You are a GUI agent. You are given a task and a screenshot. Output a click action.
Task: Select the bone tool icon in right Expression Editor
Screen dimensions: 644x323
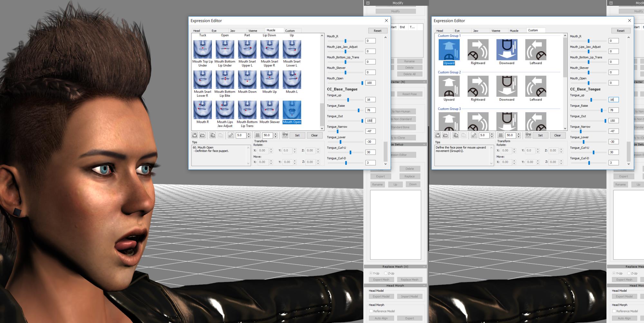tap(474, 135)
